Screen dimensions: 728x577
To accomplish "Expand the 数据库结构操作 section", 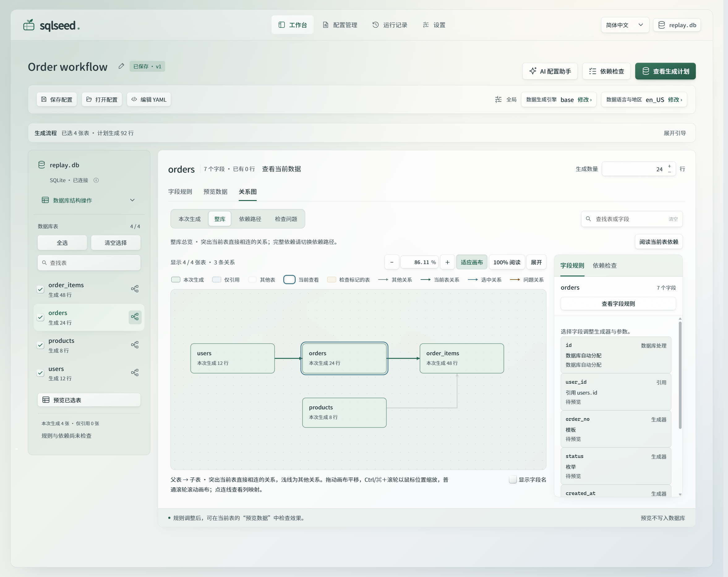I will [x=89, y=200].
